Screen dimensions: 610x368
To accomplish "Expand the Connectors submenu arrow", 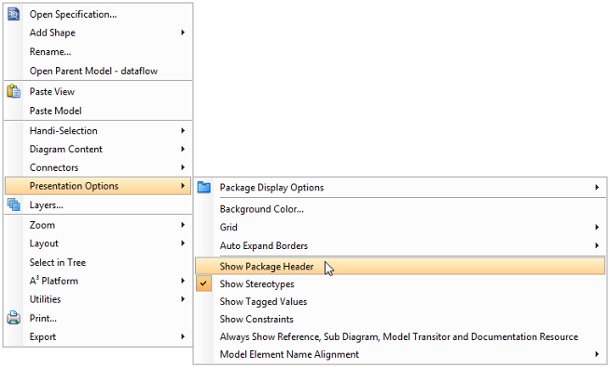I will coord(182,167).
